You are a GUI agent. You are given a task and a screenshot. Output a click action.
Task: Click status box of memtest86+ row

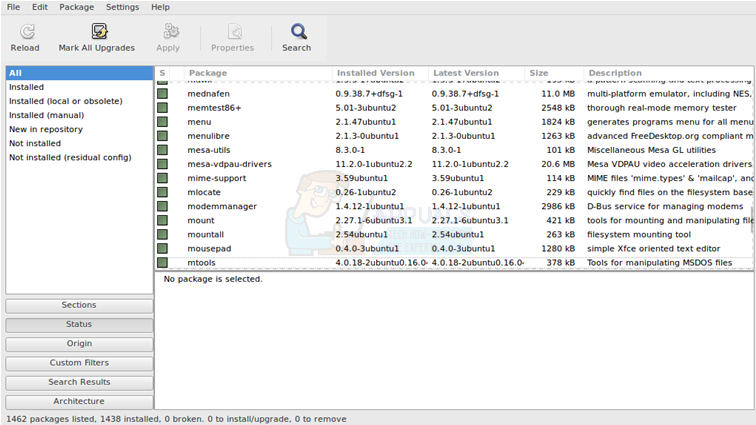pos(162,107)
